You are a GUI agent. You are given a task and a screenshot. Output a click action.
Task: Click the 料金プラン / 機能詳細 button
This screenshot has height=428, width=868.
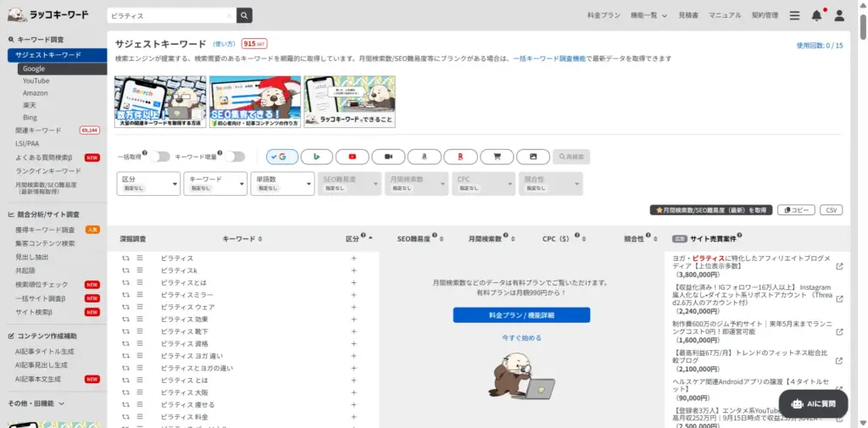click(521, 315)
